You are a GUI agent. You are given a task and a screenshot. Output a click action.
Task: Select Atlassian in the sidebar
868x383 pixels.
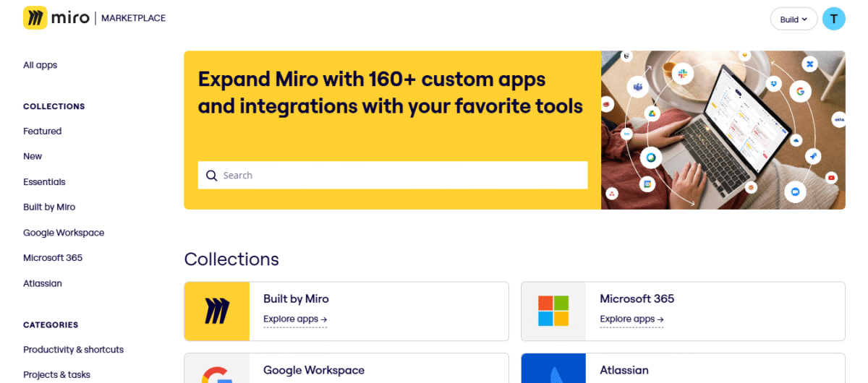(x=43, y=283)
